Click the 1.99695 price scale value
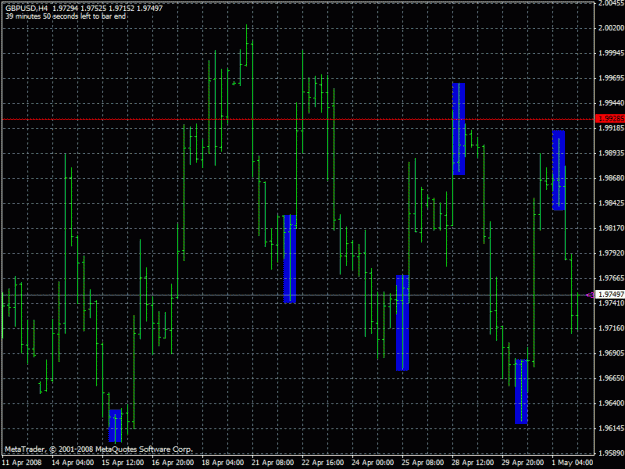Viewport: 625px width, 469px height. click(611, 78)
